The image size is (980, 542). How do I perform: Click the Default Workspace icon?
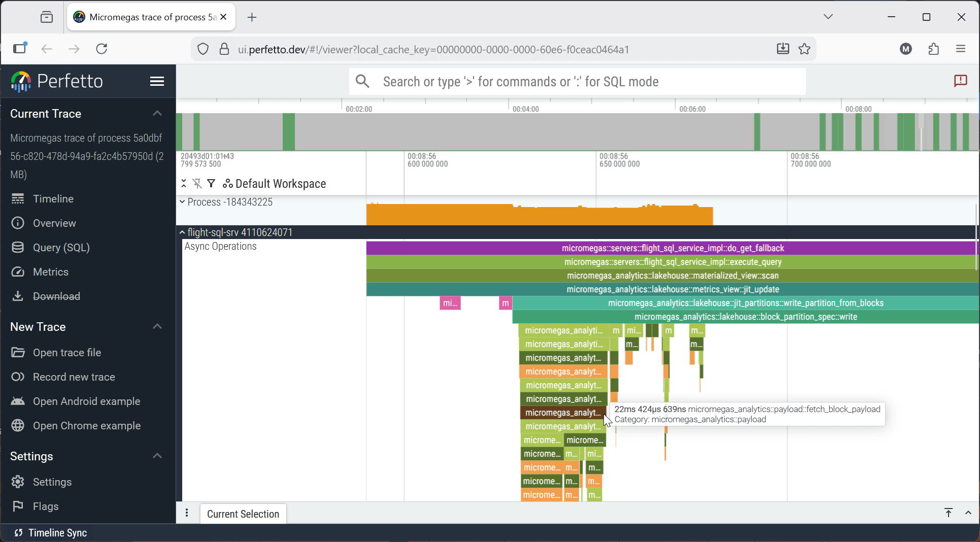click(x=227, y=184)
